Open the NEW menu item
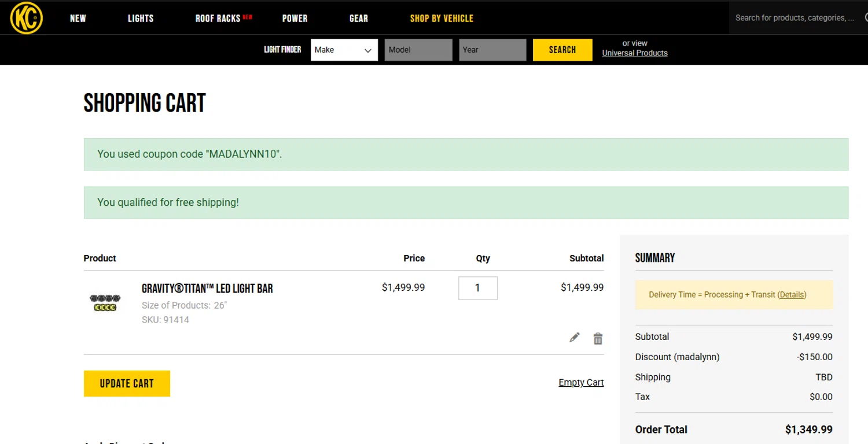Image resolution: width=868 pixels, height=444 pixels. click(x=78, y=18)
